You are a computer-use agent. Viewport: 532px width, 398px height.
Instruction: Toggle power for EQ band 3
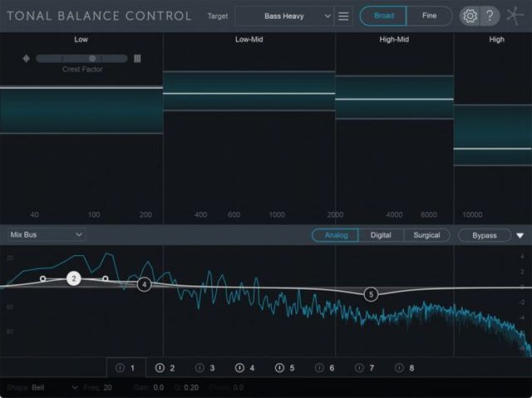coord(199,368)
